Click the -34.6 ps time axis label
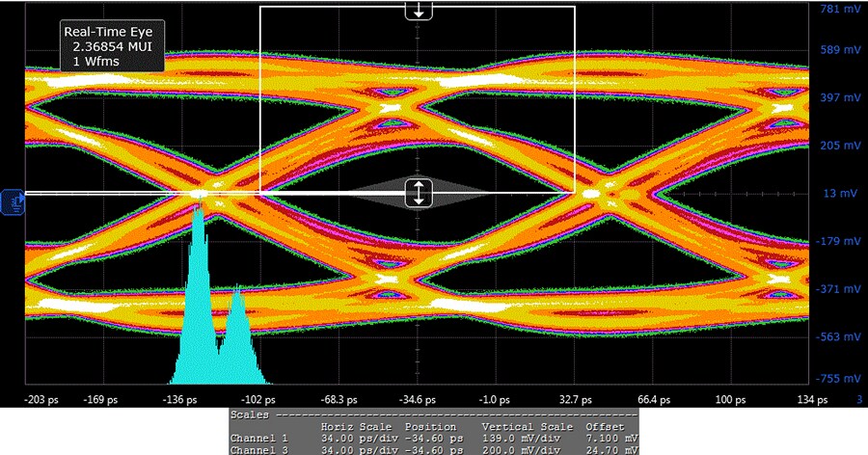The height and width of the screenshot is (455, 868). pos(418,399)
